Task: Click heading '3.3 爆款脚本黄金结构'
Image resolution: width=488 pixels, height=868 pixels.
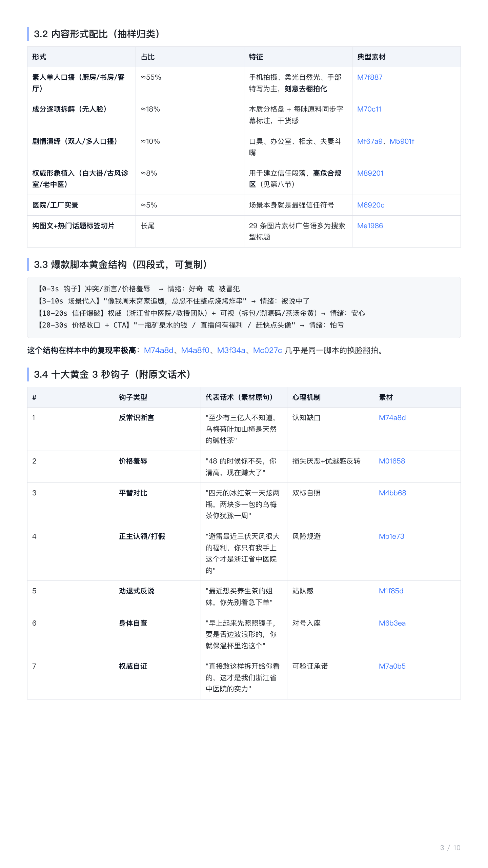Action: click(121, 265)
